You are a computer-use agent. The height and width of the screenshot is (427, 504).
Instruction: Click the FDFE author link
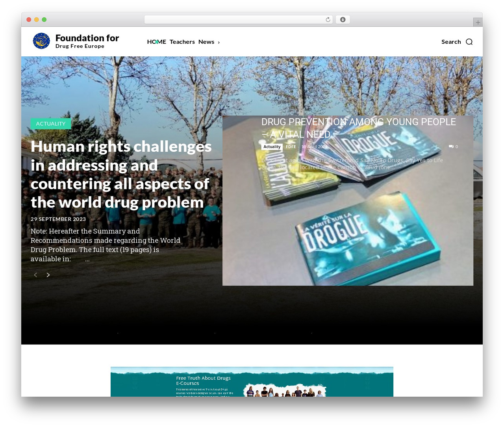click(x=291, y=147)
